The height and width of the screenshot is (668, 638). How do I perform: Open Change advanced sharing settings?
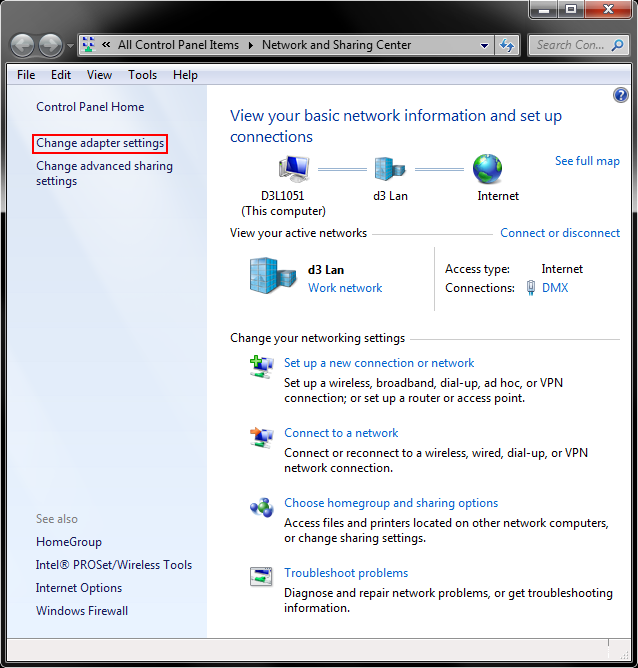(104, 173)
